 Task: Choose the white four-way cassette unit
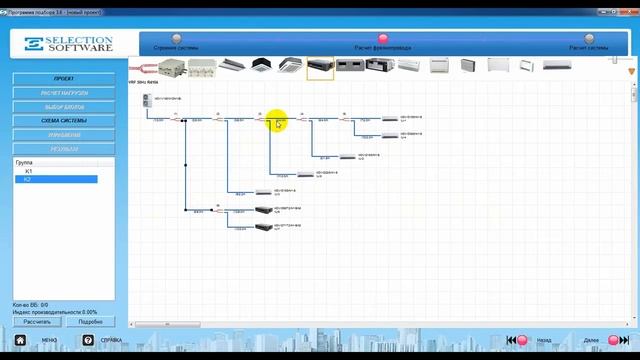[290, 65]
